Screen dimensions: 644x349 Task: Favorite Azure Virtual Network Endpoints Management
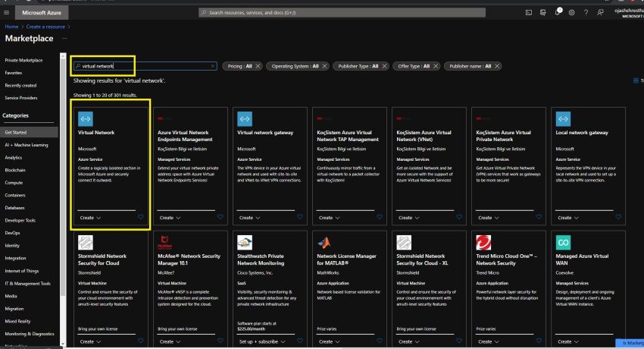tap(220, 217)
